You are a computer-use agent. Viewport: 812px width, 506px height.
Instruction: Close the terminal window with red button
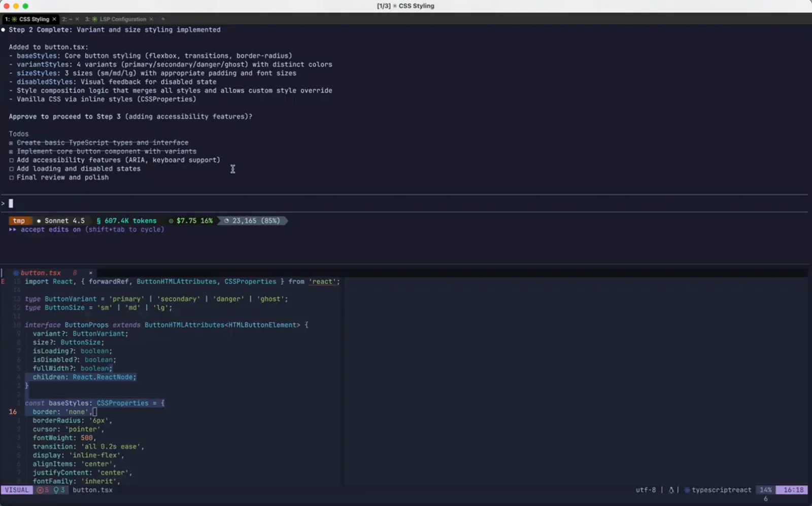[7, 6]
